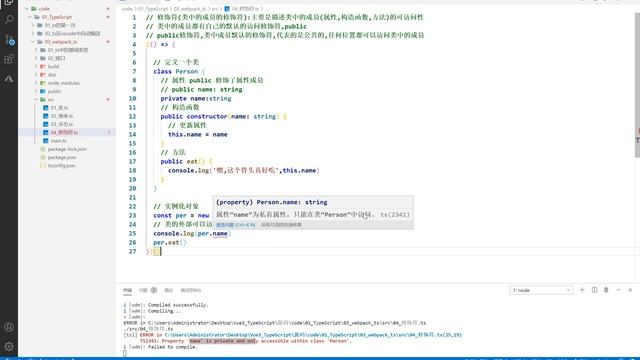This screenshot has width=640, height=360.
Task: Open the Extensions view
Action: [9, 59]
